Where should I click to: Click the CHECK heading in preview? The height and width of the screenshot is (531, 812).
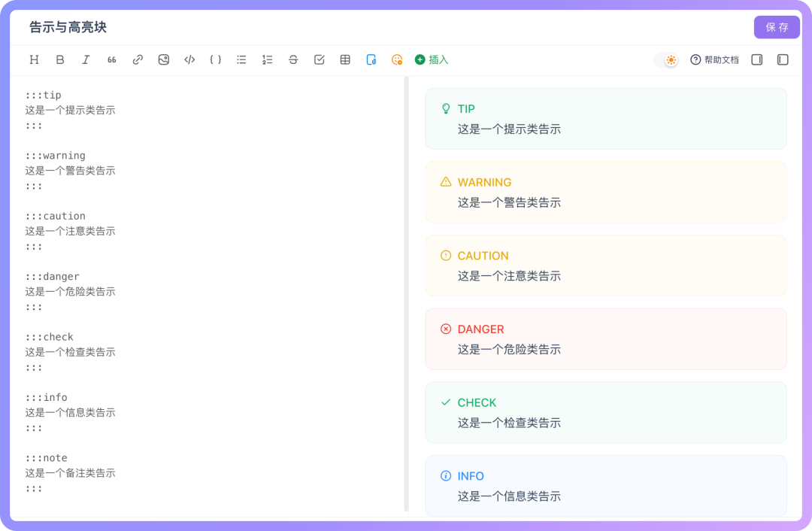pyautogui.click(x=477, y=402)
